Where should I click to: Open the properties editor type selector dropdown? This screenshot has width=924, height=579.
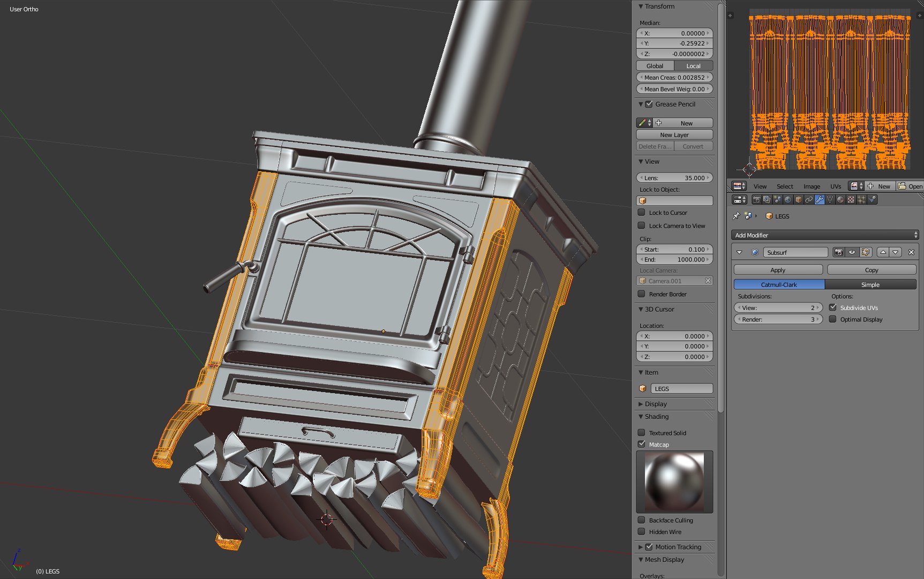[739, 199]
